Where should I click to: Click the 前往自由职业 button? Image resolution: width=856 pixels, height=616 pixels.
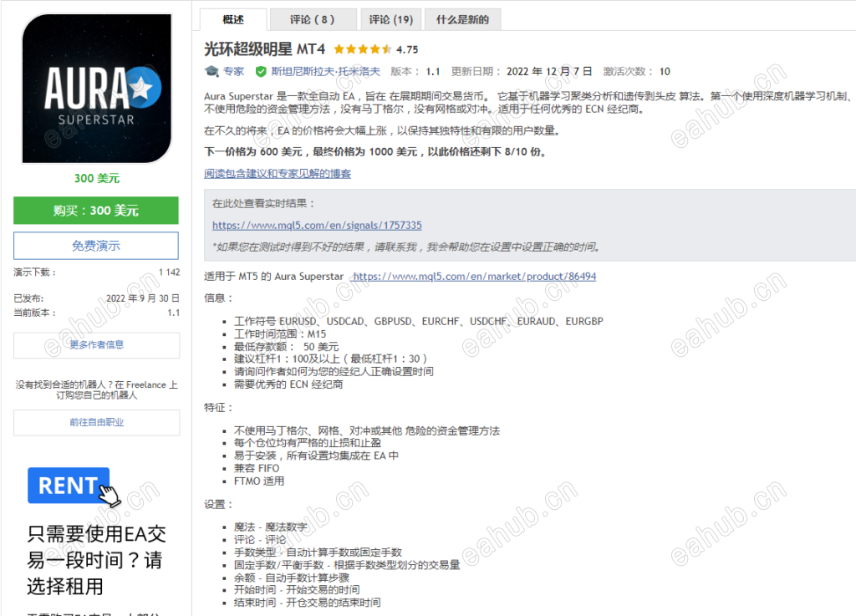click(x=97, y=422)
